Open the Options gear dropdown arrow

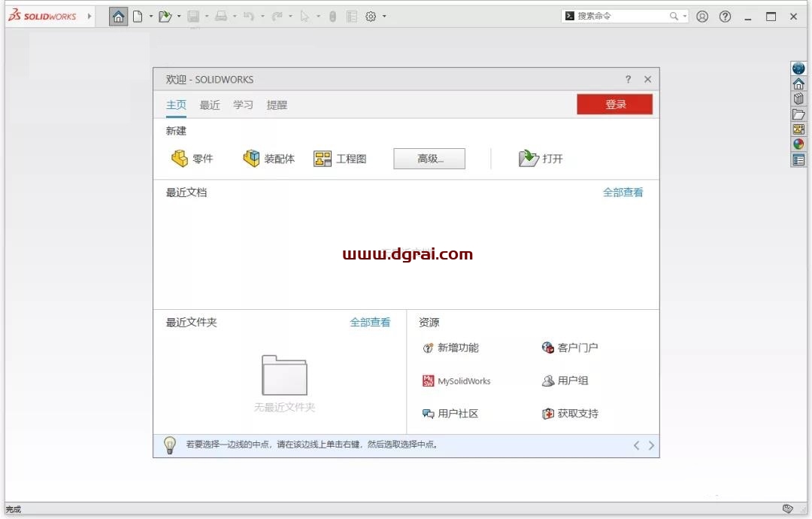(384, 17)
